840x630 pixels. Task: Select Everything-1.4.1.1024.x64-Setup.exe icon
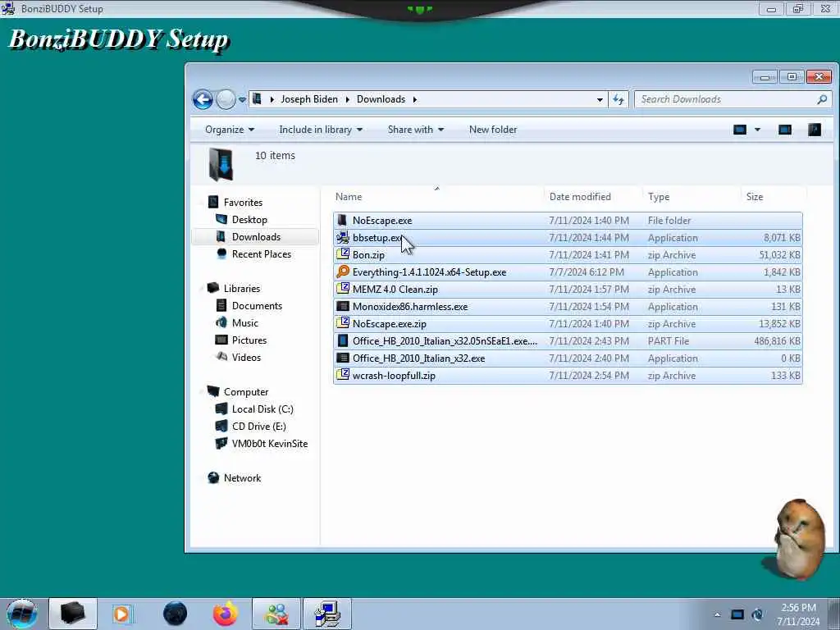[342, 272]
